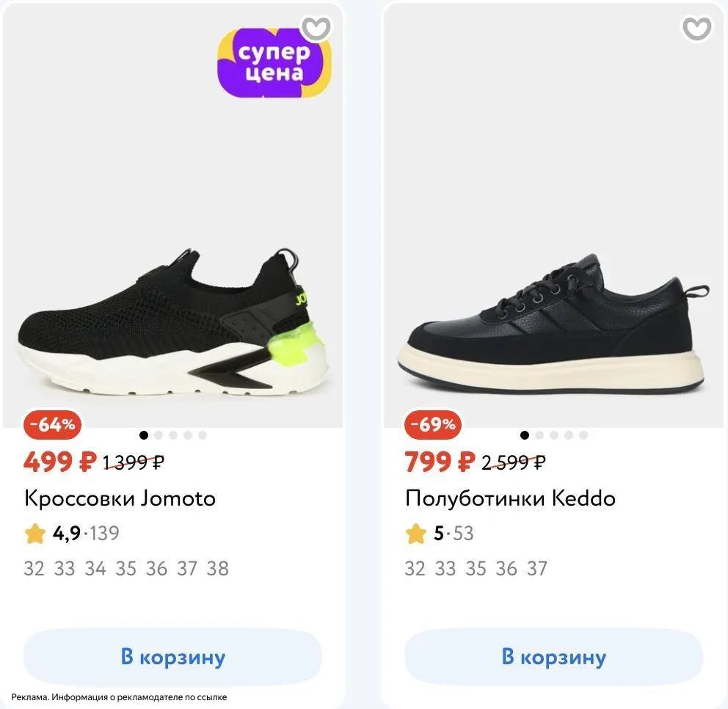Image resolution: width=728 pixels, height=709 pixels.
Task: Open advertiser information link at the bottom
Action: coord(119,697)
